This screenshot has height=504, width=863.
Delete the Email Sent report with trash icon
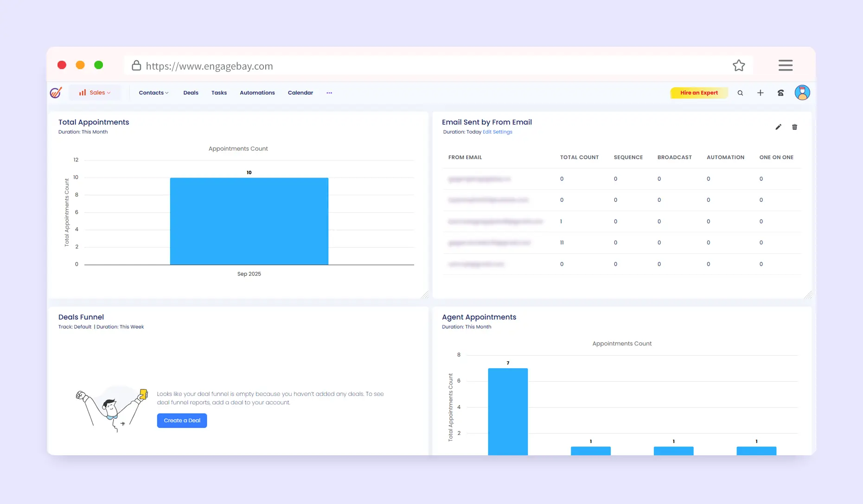[x=794, y=127]
